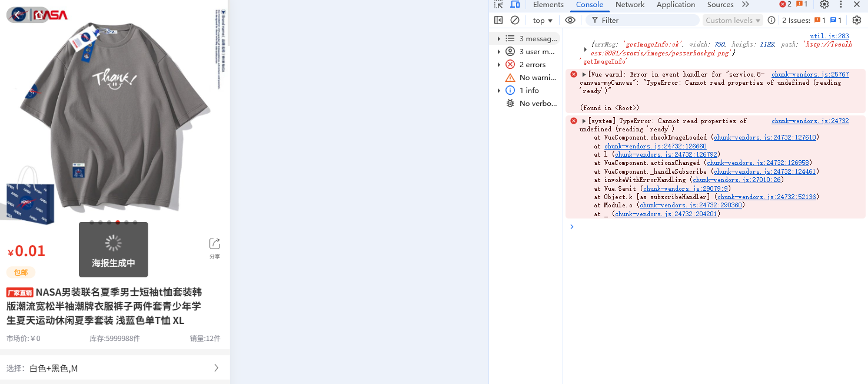Screen dimensions: 868x384
Task: Click the blue issue badge beside 2 Issues
Action: coord(836,20)
